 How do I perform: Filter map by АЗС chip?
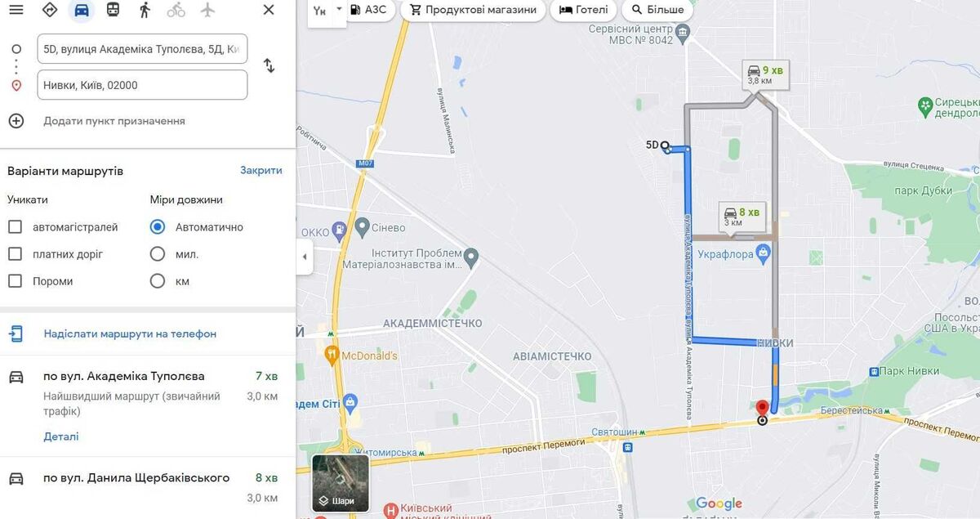click(x=368, y=10)
